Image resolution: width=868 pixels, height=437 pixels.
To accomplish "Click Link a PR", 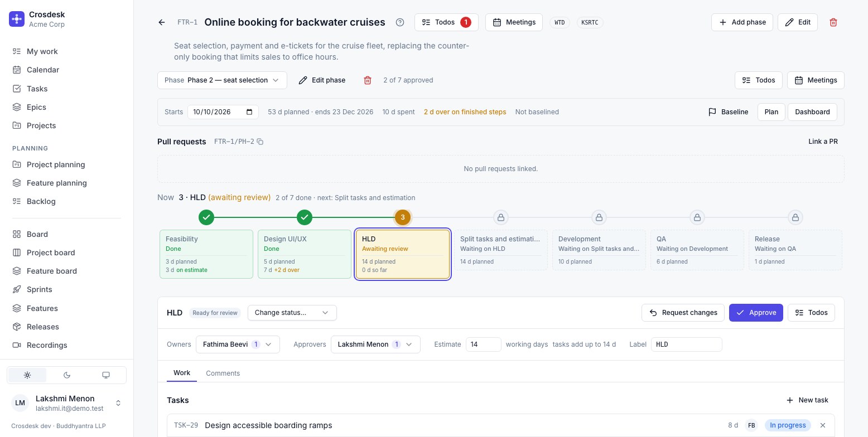I will pos(823,142).
